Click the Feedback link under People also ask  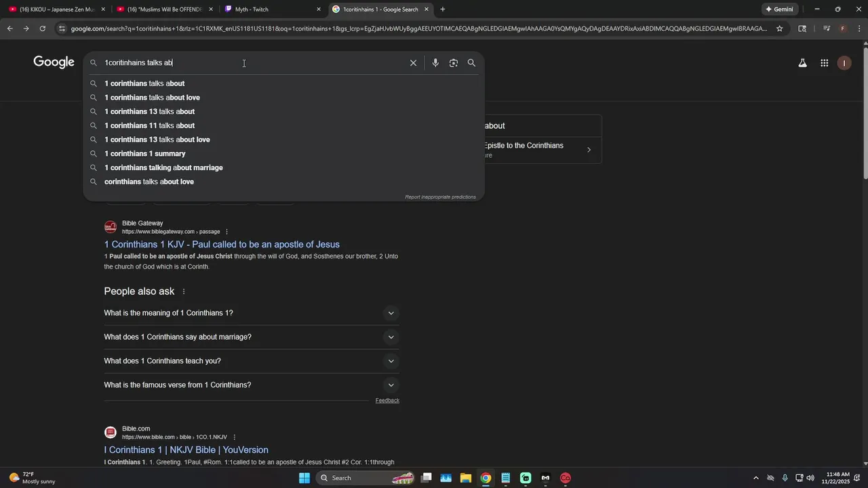tap(387, 401)
